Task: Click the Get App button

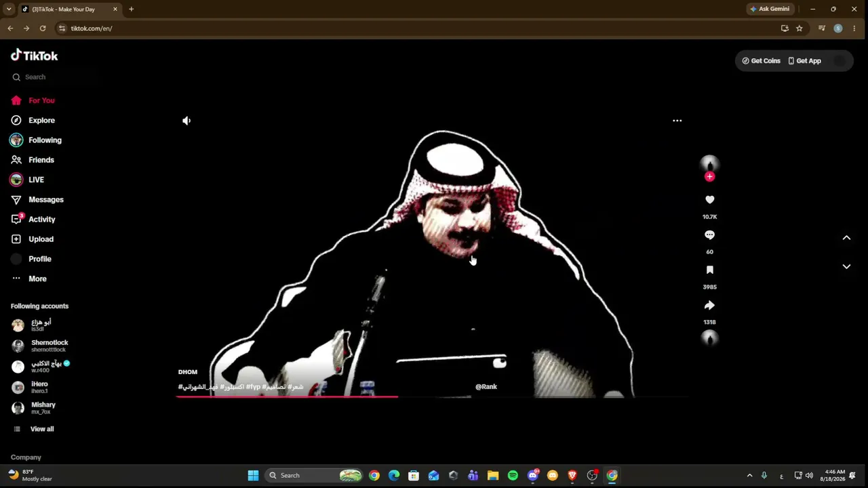Action: (x=804, y=61)
